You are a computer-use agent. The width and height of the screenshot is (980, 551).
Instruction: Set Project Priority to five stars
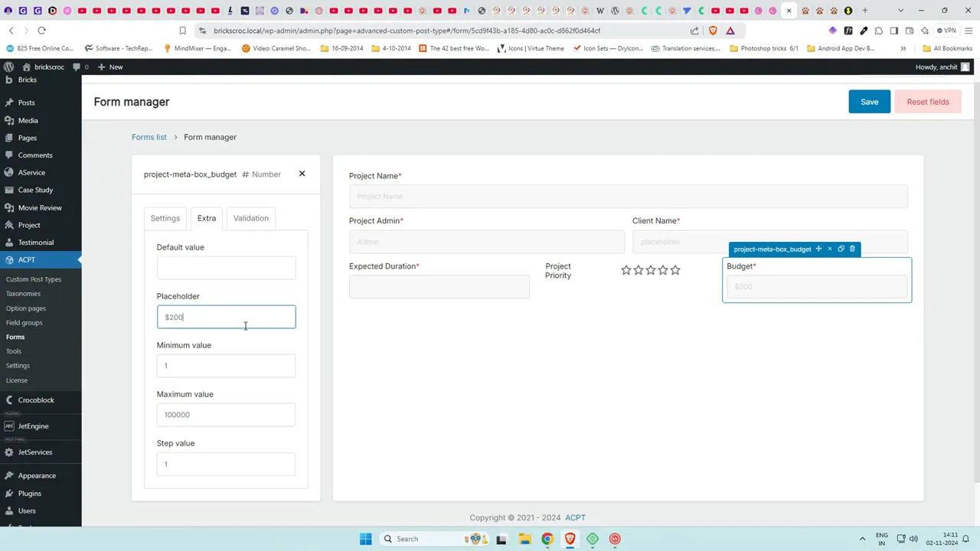675,269
